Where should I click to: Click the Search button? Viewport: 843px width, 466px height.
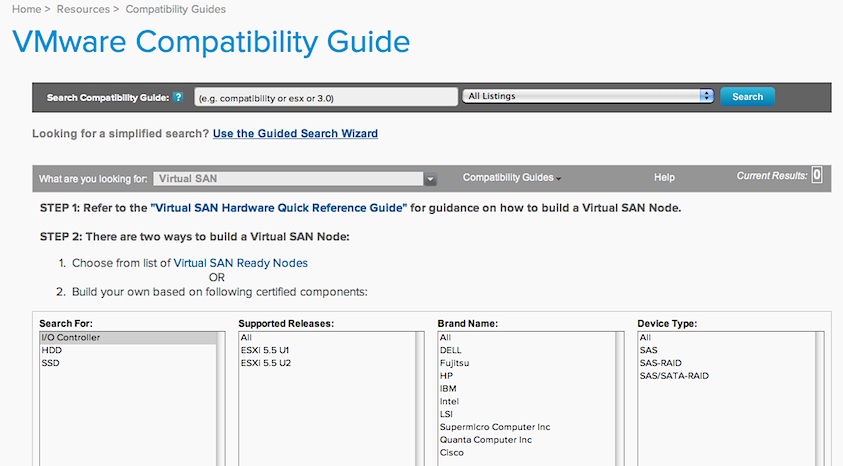click(x=747, y=97)
